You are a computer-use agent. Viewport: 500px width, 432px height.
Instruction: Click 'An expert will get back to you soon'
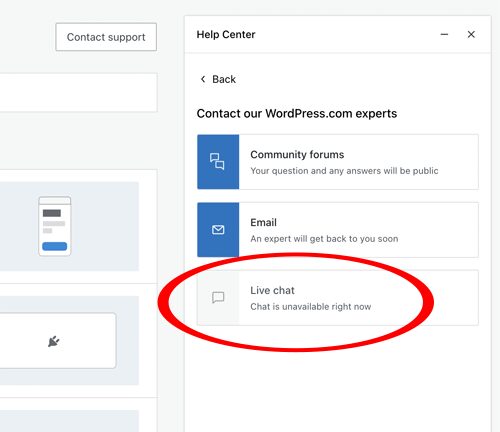pos(324,239)
